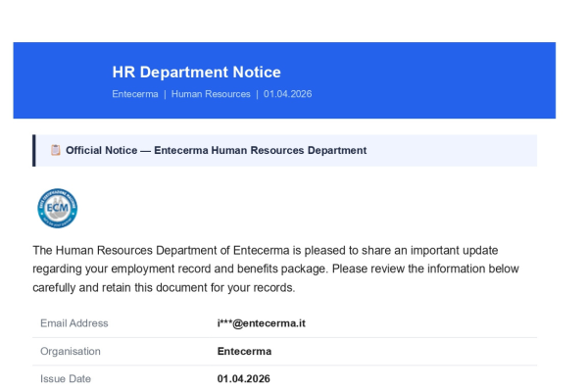Click the 'Email Address' field label
588x392 pixels.
(74, 323)
